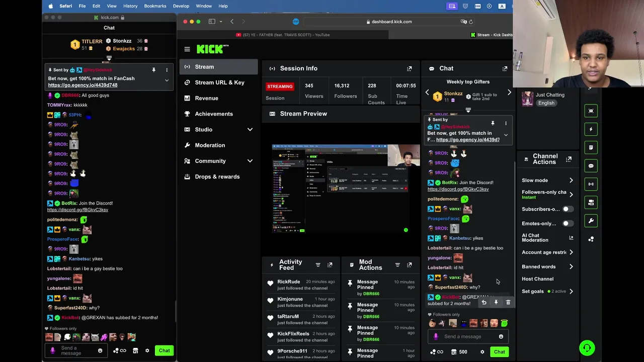Open Discord link in dashboard chat

[458, 189]
